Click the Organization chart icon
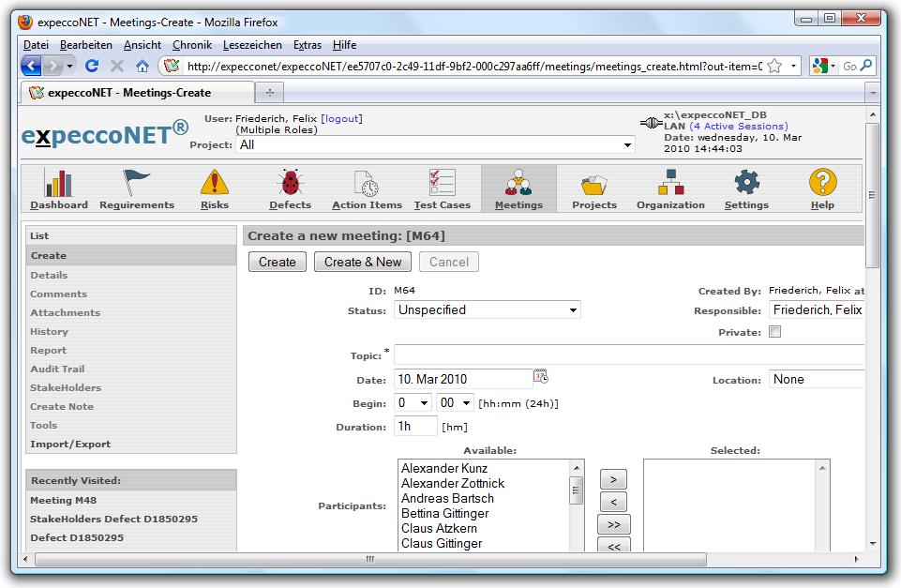The image size is (901, 588). [x=670, y=183]
